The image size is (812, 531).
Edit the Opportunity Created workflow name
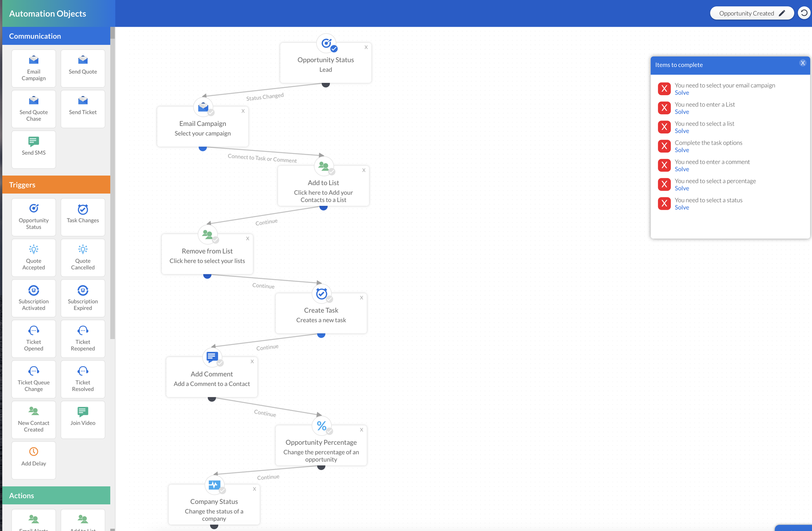click(782, 13)
